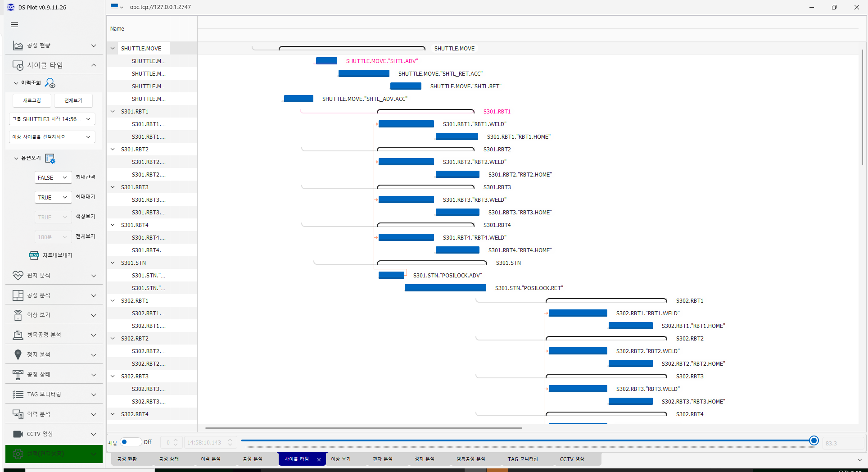Click the 전체보기 button
Image resolution: width=868 pixels, height=472 pixels.
(x=73, y=100)
